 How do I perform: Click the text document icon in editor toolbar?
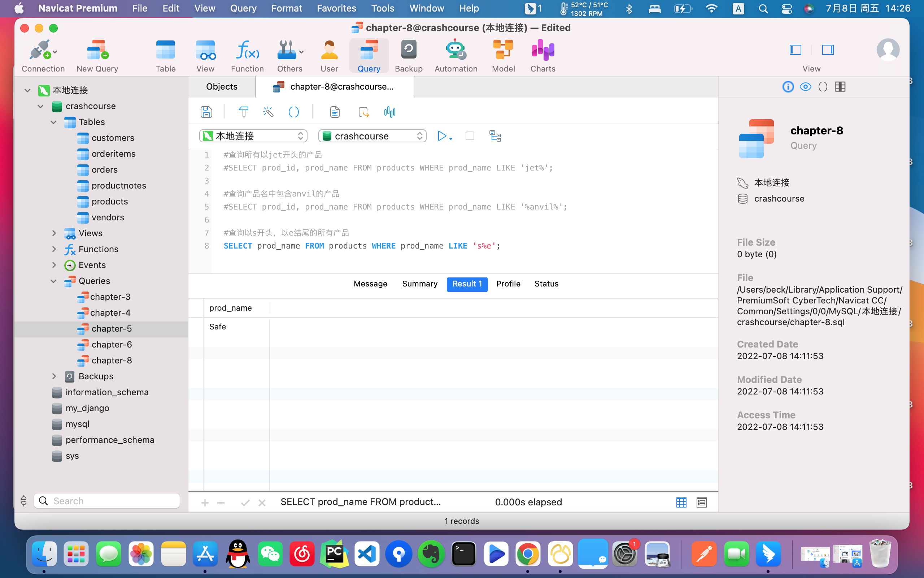coord(335,112)
